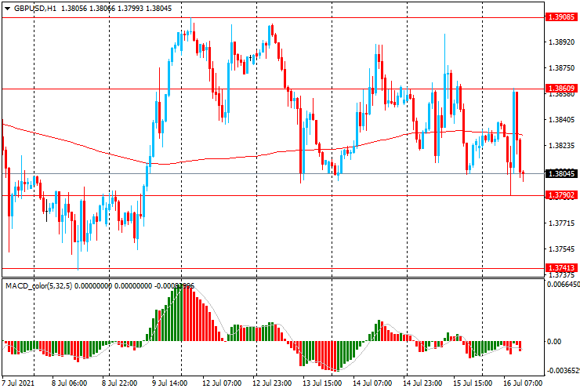This screenshot has width=580, height=392.
Task: Click the small triangle before GBPUSD,H1
Action: pyautogui.click(x=6, y=6)
